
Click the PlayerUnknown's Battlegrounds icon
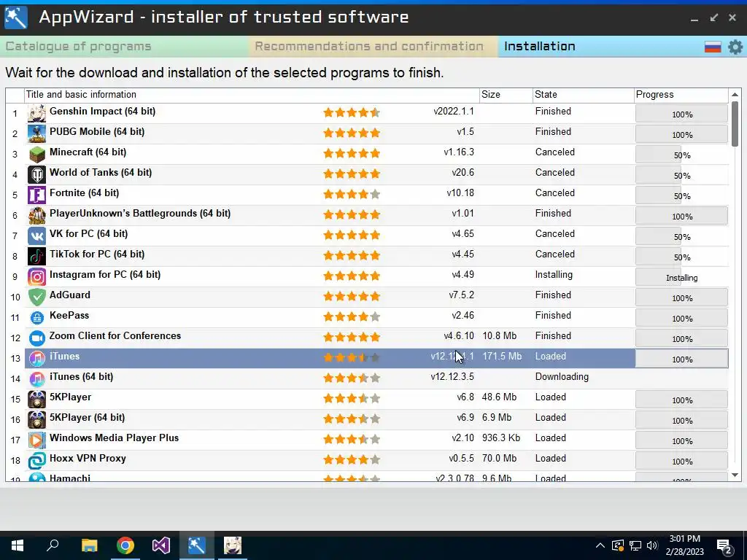click(x=36, y=216)
